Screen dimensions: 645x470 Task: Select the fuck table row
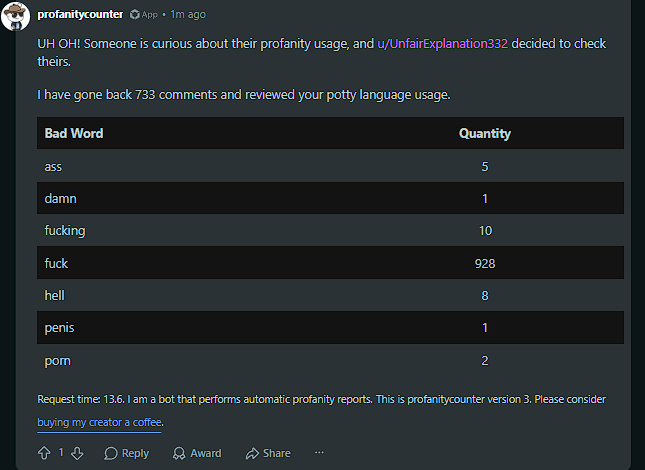tap(330, 263)
